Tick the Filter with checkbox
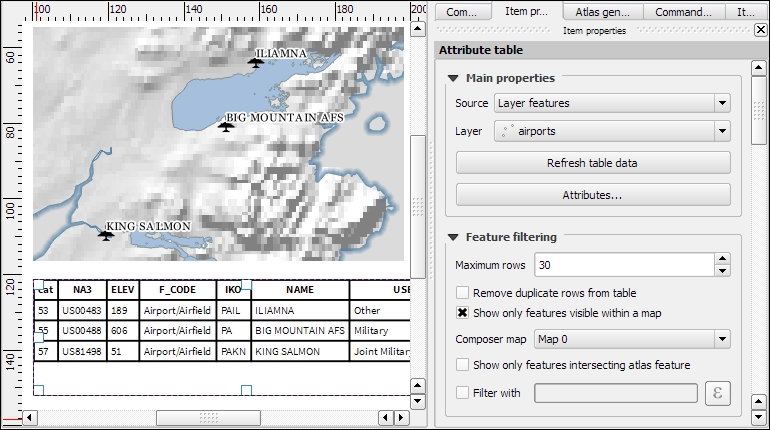 pyautogui.click(x=462, y=393)
